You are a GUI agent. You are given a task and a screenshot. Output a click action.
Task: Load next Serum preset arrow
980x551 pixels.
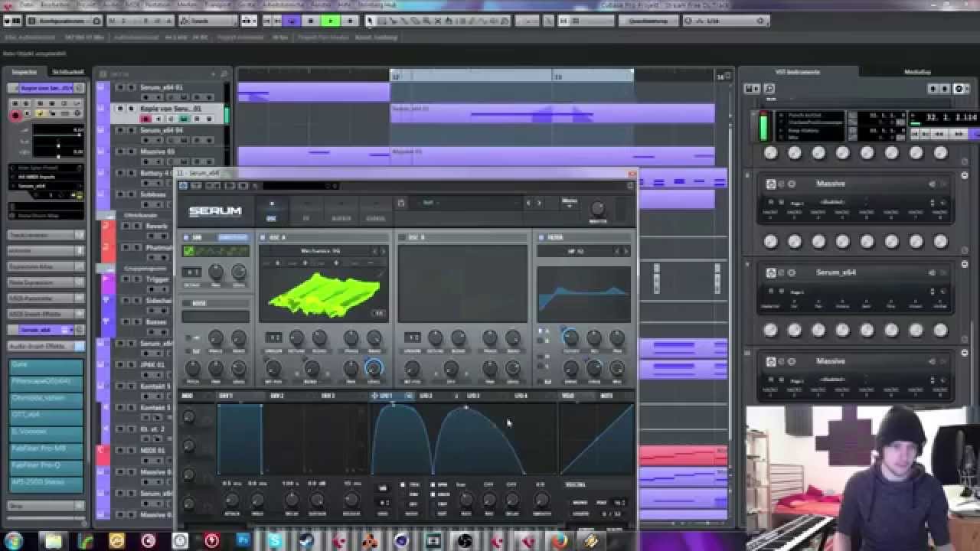click(x=539, y=203)
